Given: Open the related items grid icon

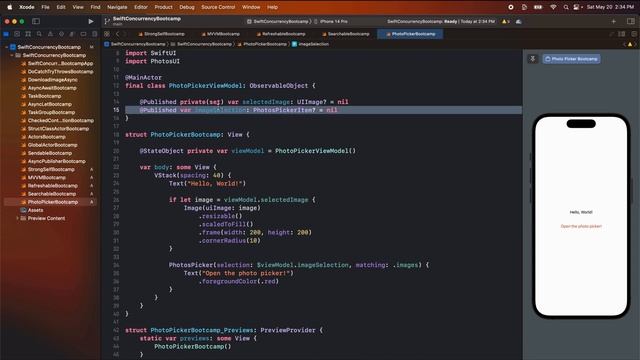Looking at the screenshot, I should click(107, 34).
